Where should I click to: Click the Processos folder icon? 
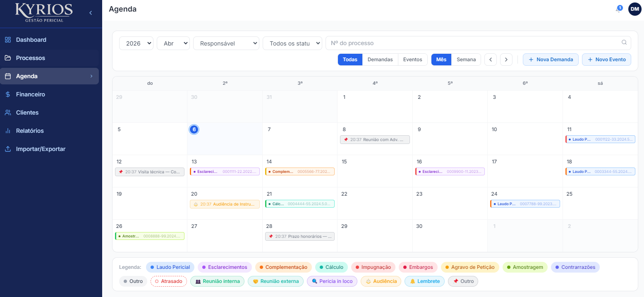click(x=7, y=58)
